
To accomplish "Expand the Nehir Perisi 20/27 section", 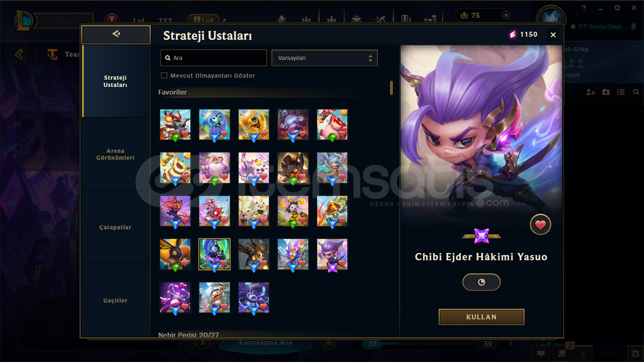I will click(x=188, y=334).
